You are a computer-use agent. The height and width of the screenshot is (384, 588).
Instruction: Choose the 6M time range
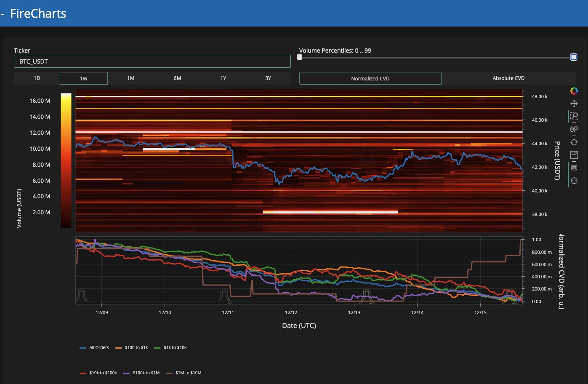(177, 78)
